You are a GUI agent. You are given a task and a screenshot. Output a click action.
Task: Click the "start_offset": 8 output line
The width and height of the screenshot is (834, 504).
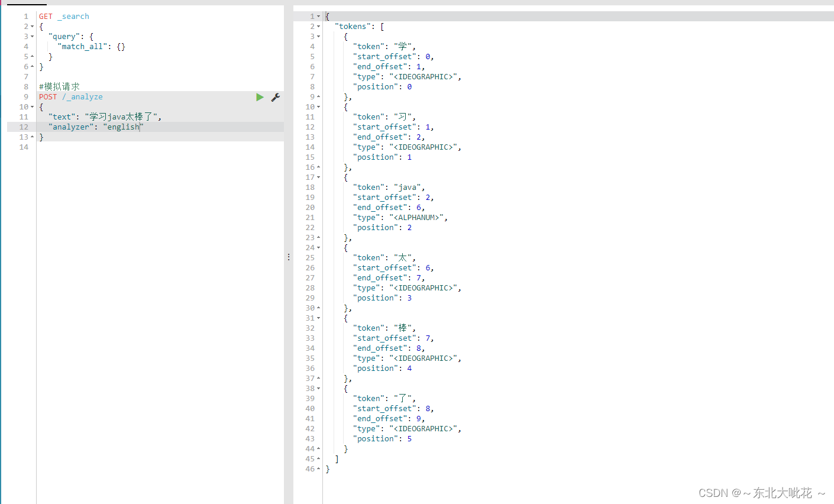(393, 409)
